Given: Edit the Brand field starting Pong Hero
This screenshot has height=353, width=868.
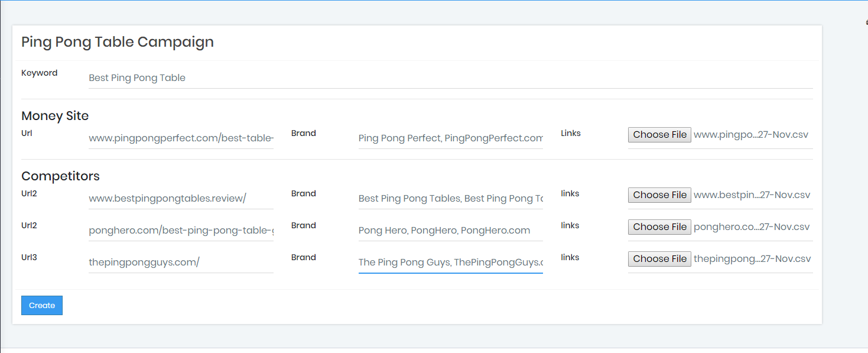Looking at the screenshot, I should [451, 231].
